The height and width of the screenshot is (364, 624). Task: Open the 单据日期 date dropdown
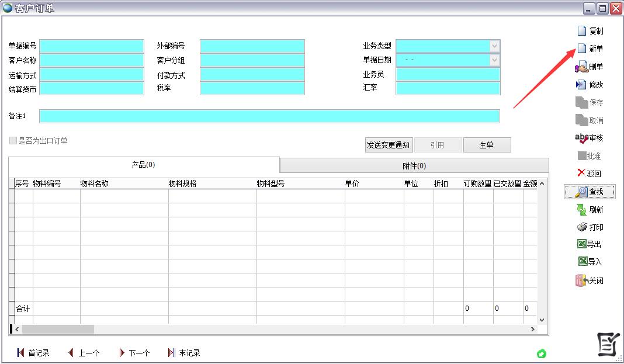click(495, 60)
